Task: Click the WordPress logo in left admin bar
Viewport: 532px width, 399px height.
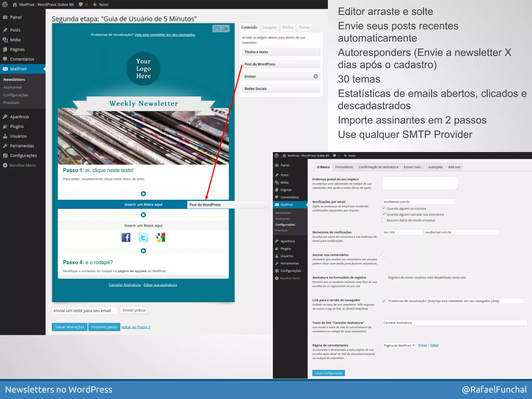Action: (5, 4)
